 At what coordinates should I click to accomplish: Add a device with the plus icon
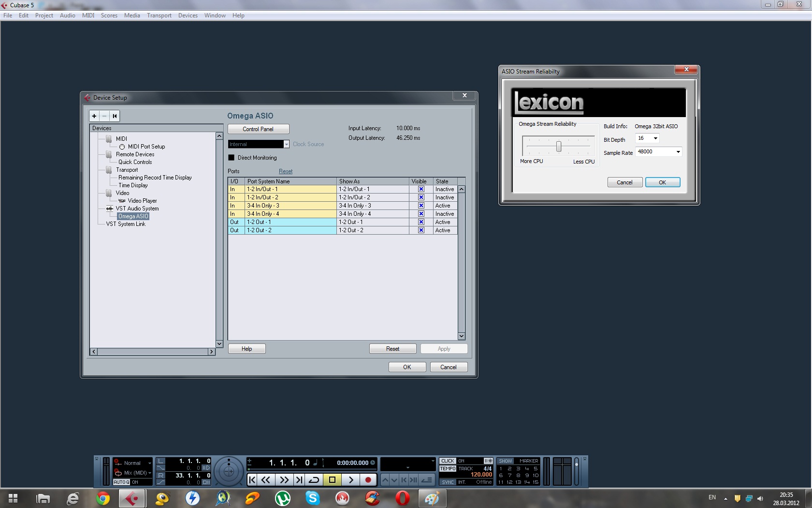94,116
